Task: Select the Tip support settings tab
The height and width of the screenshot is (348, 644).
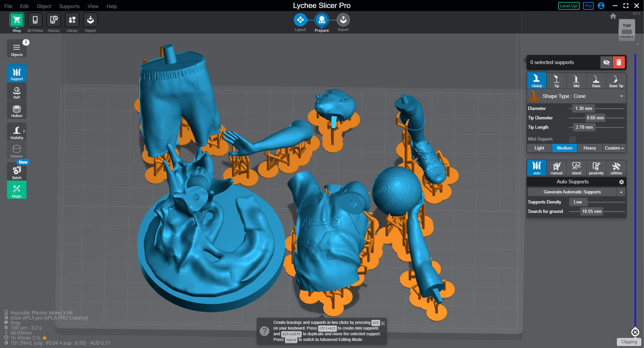Action: pos(557,81)
